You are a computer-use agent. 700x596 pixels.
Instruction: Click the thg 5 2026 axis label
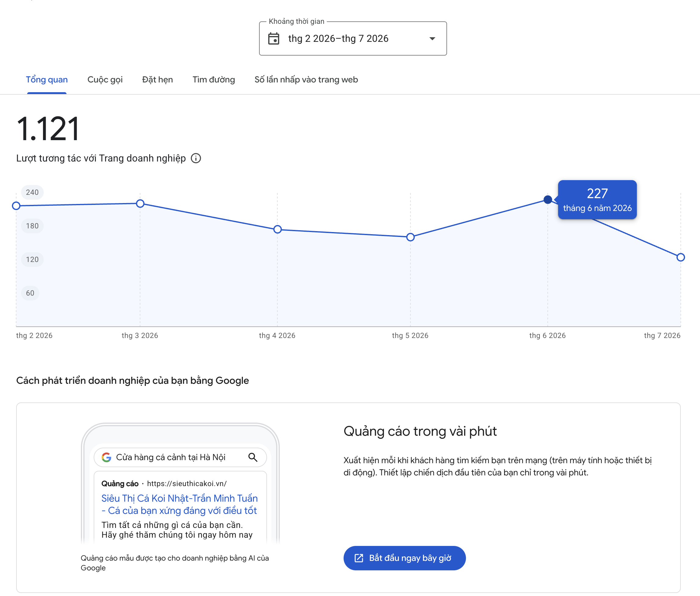410,336
